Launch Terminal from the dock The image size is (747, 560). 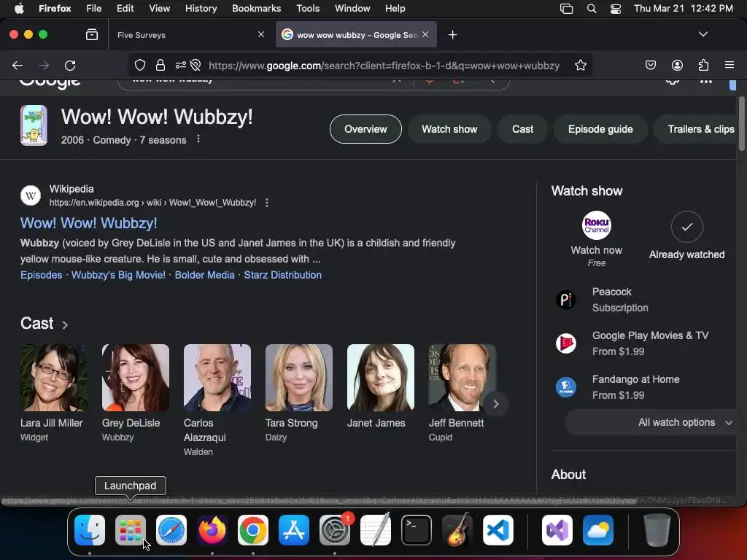pyautogui.click(x=417, y=530)
